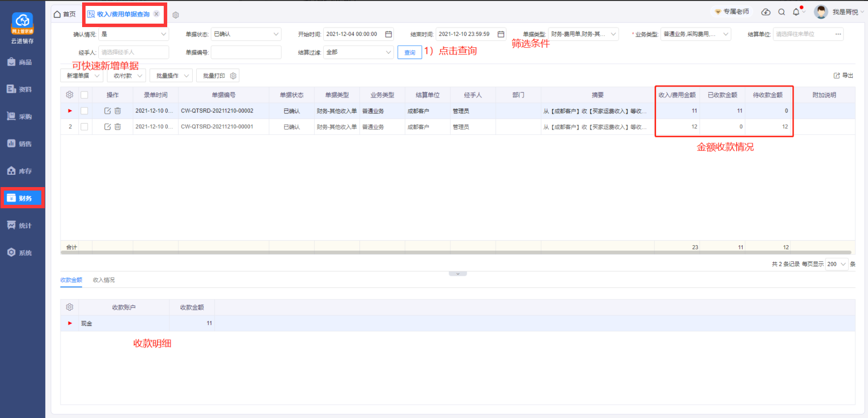Switch to the 收入情况 tab
This screenshot has height=418, width=868.
click(x=104, y=280)
